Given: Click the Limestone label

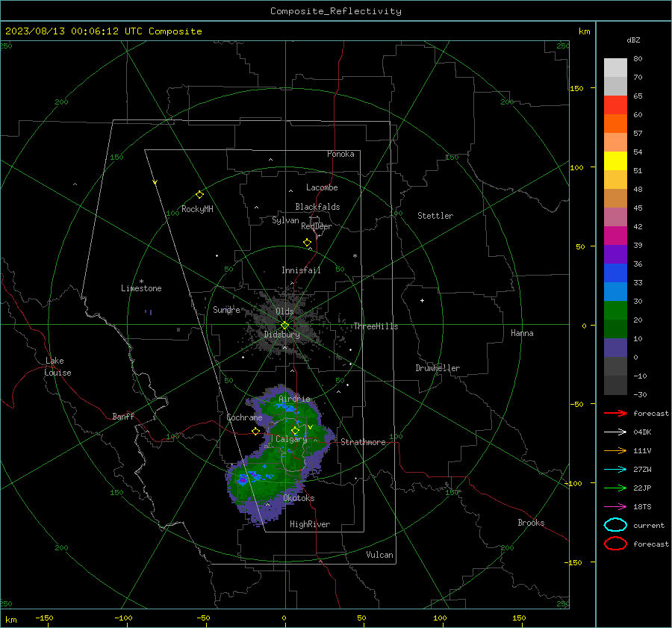Looking at the screenshot, I should [141, 288].
